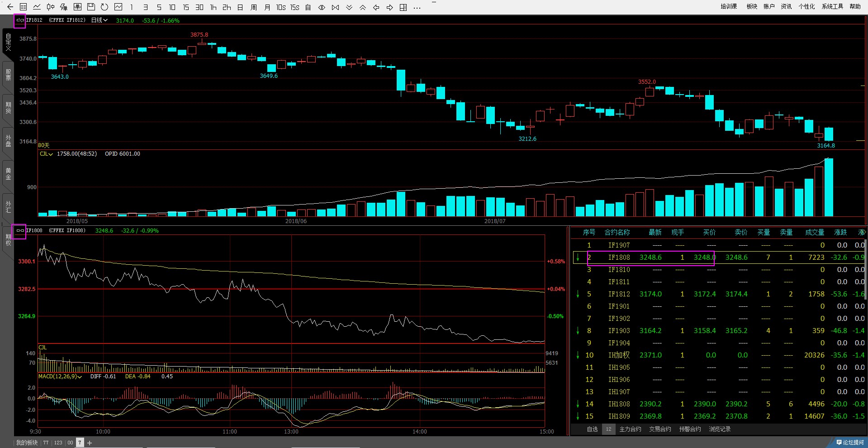Switch to the 外汇 side tab
868x448 pixels.
click(8, 207)
